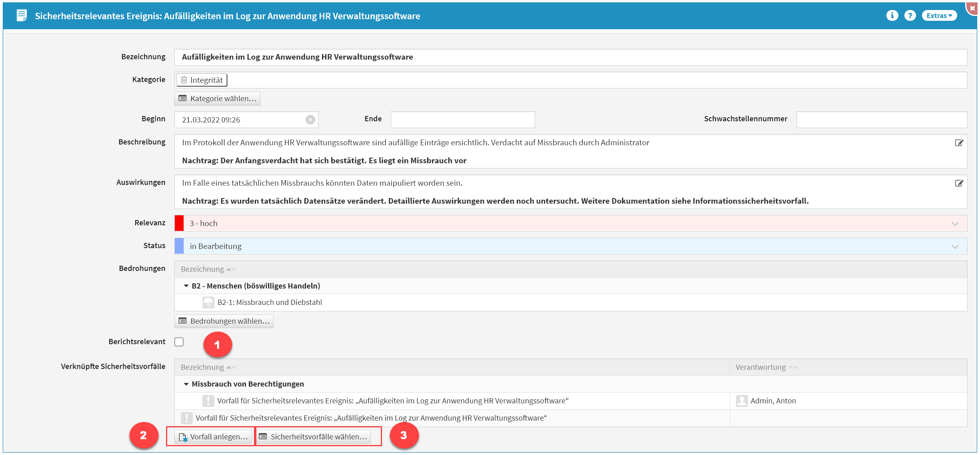The height and width of the screenshot is (455, 980).
Task: Click into the Schwachstellennummer field
Action: point(881,120)
